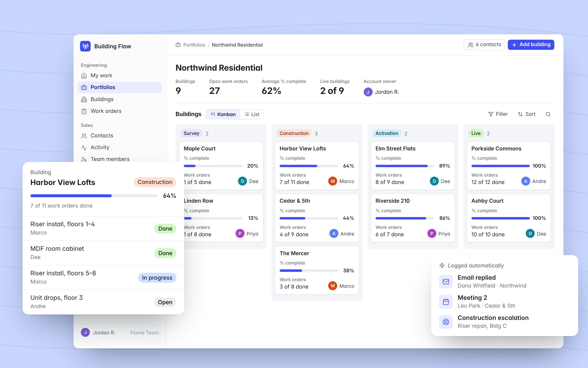Click Harbor View Lofts 64% progress bar in popup
This screenshot has height=368, width=588.
click(94, 196)
